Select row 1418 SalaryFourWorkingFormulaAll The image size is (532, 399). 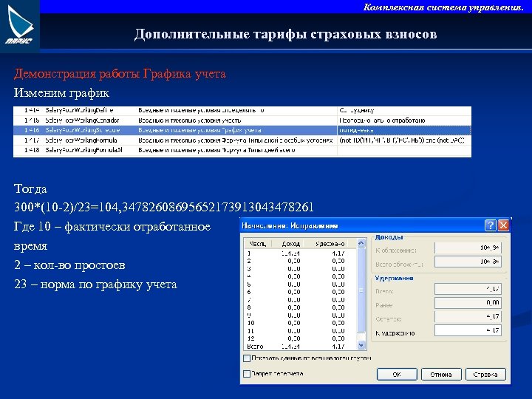[242, 150]
